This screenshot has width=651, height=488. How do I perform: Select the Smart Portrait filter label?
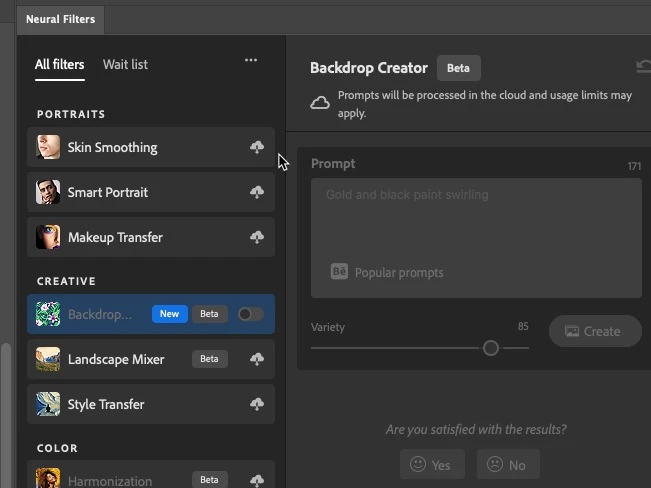pyautogui.click(x=108, y=192)
